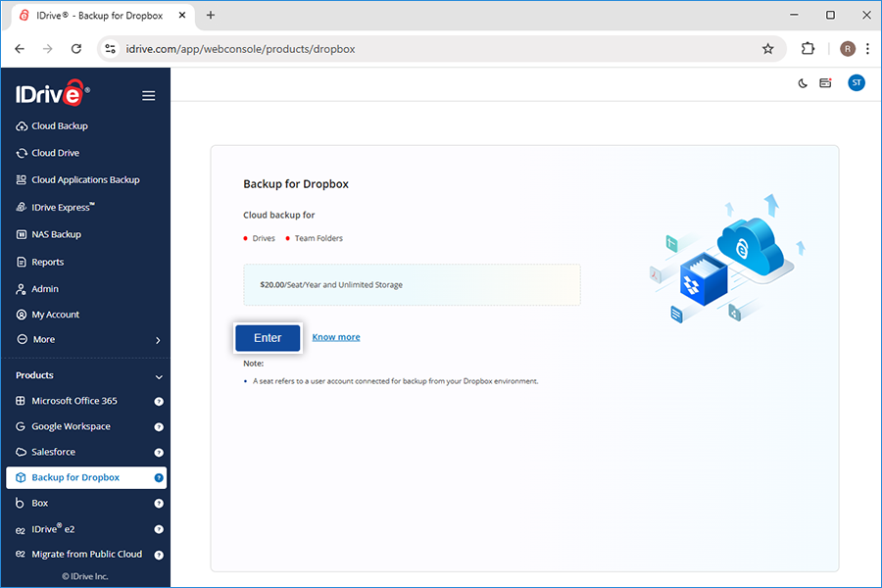This screenshot has width=882, height=588.
Task: Select Microsoft Office 365 product
Action: coord(74,401)
